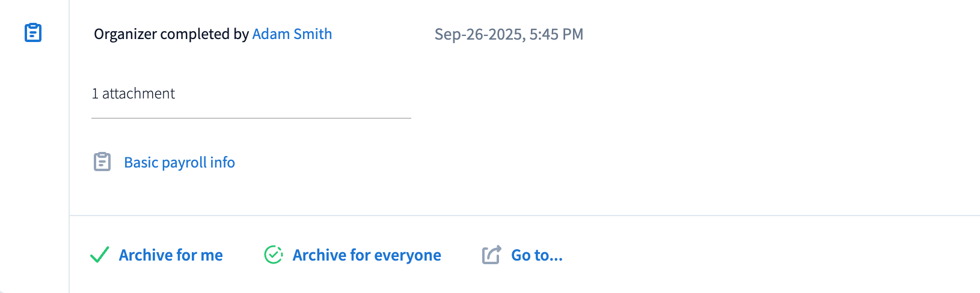Click the word Organizer in the notification title
Viewport: 980px width, 293px height.
coord(126,34)
